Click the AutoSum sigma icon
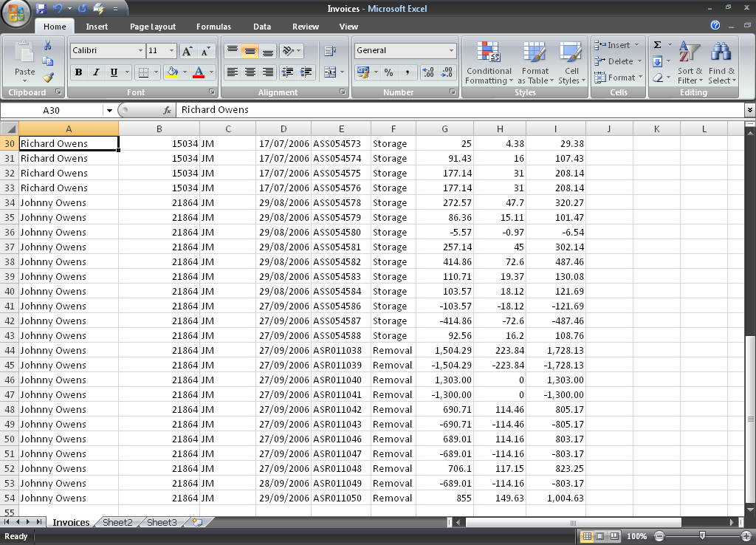 (x=657, y=45)
